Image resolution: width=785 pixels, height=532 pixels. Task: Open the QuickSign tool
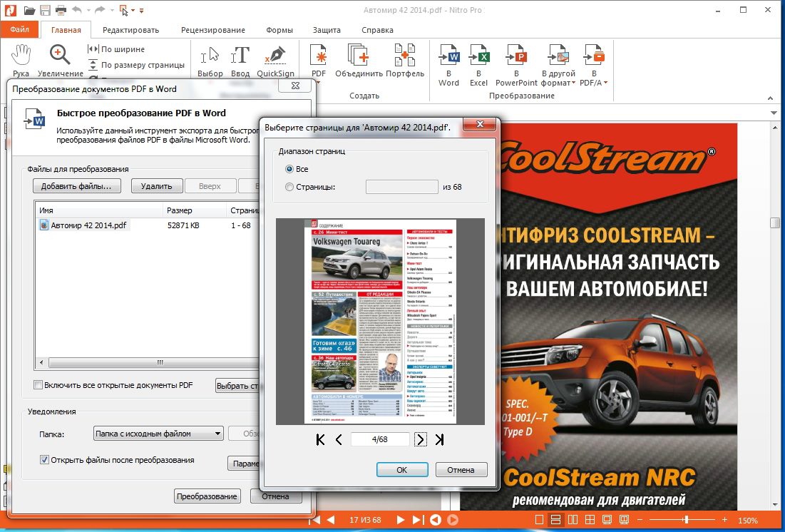point(275,61)
